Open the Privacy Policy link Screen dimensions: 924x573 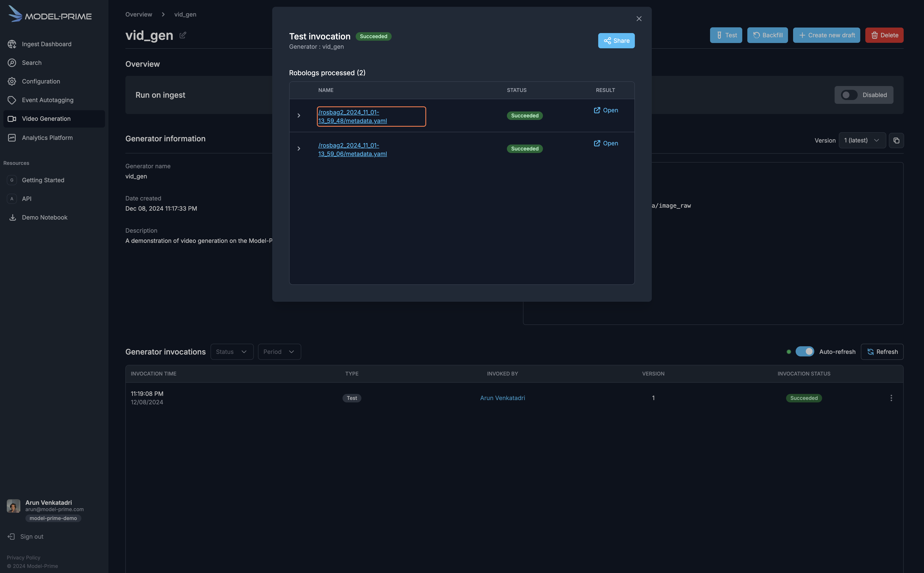click(x=24, y=557)
